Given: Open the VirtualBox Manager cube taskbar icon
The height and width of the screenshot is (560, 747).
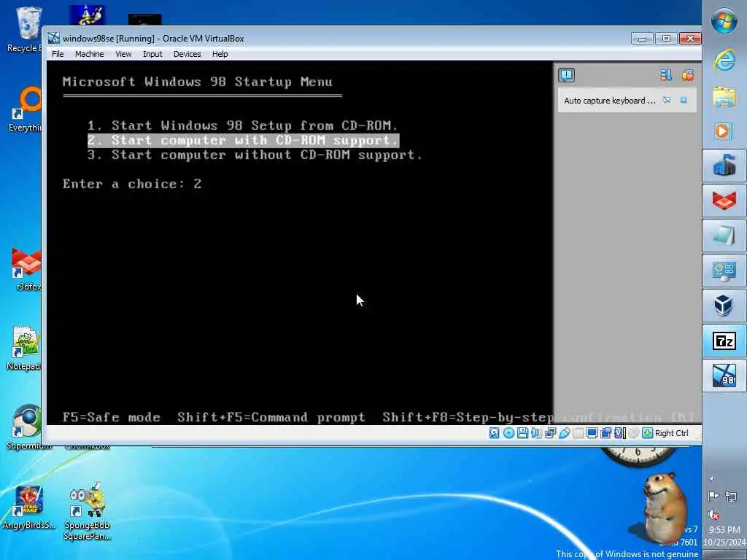Looking at the screenshot, I should pyautogui.click(x=724, y=306).
